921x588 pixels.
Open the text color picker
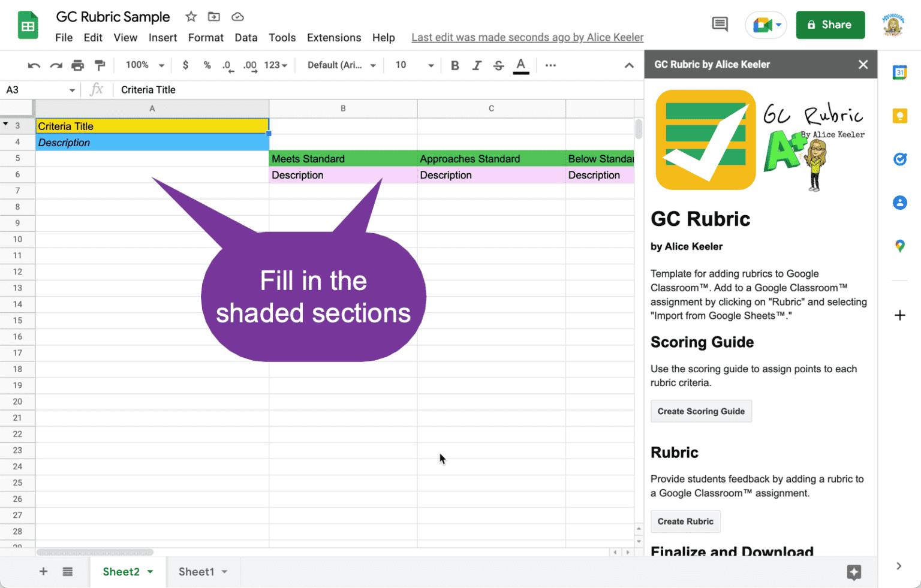pos(521,65)
